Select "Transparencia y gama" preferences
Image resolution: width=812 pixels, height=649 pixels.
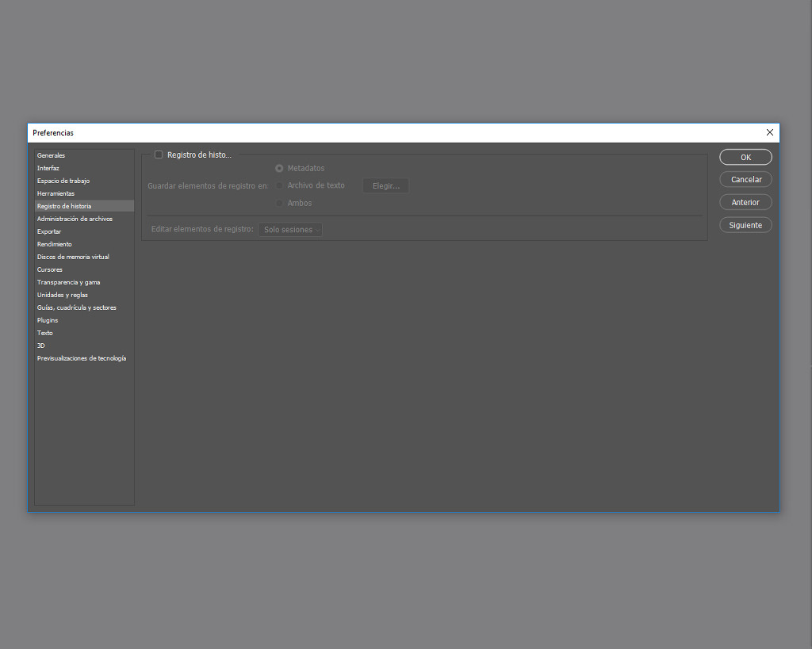pyautogui.click(x=68, y=282)
